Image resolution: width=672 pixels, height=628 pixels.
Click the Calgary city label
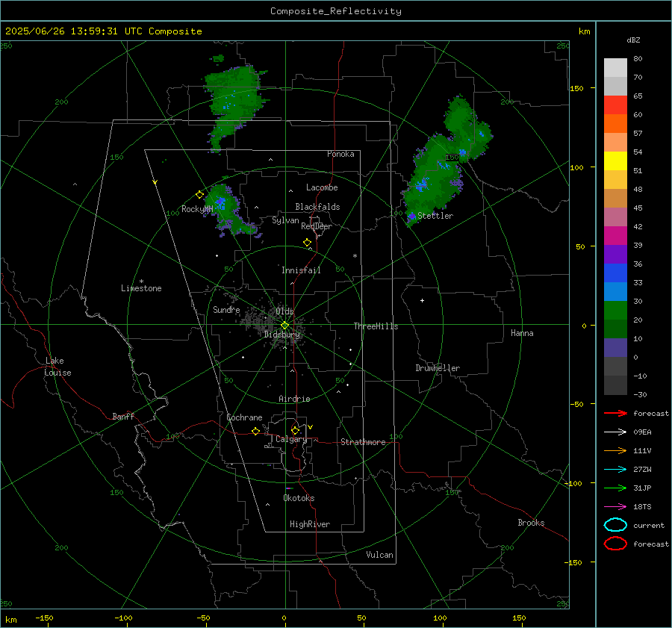coord(291,439)
